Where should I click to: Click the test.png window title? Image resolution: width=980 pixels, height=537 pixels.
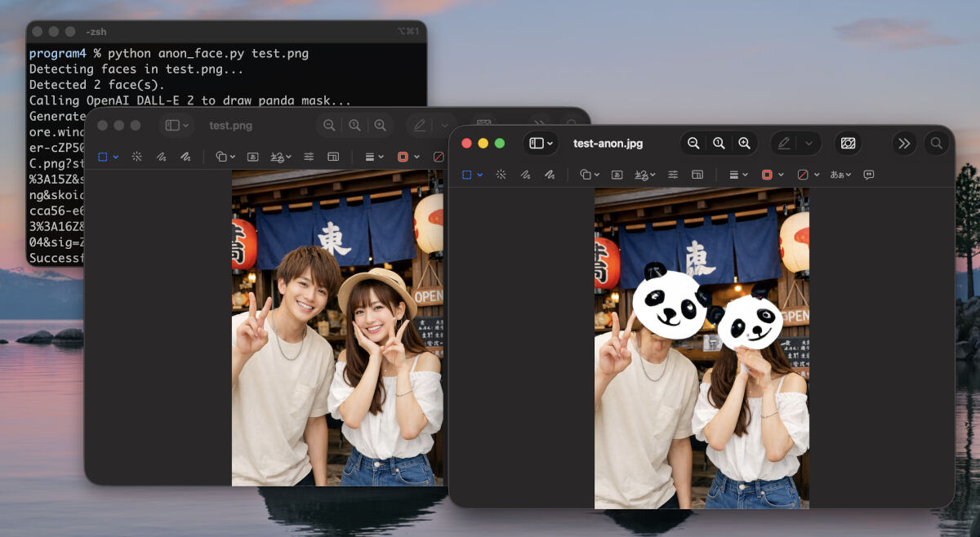[230, 126]
